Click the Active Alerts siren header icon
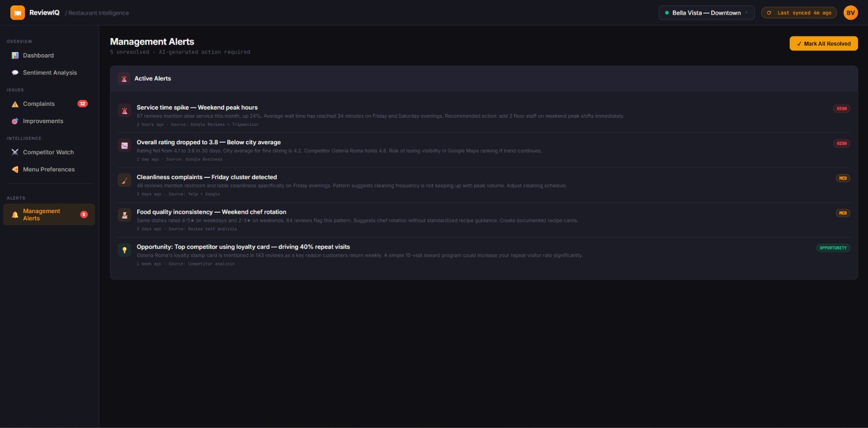 point(124,79)
